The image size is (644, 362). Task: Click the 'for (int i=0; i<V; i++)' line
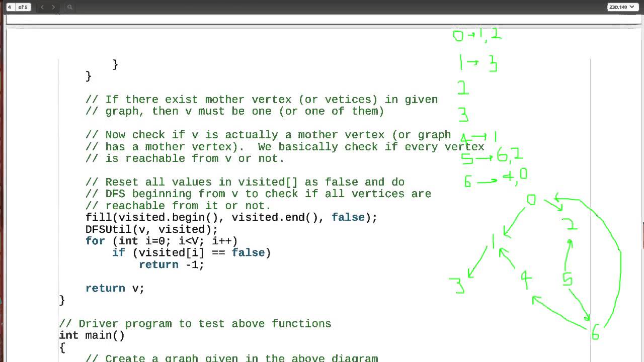tap(162, 241)
